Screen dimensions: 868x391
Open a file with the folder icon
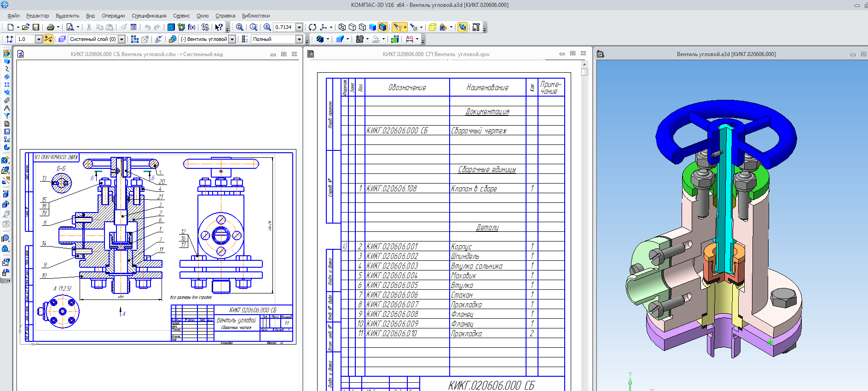click(25, 27)
